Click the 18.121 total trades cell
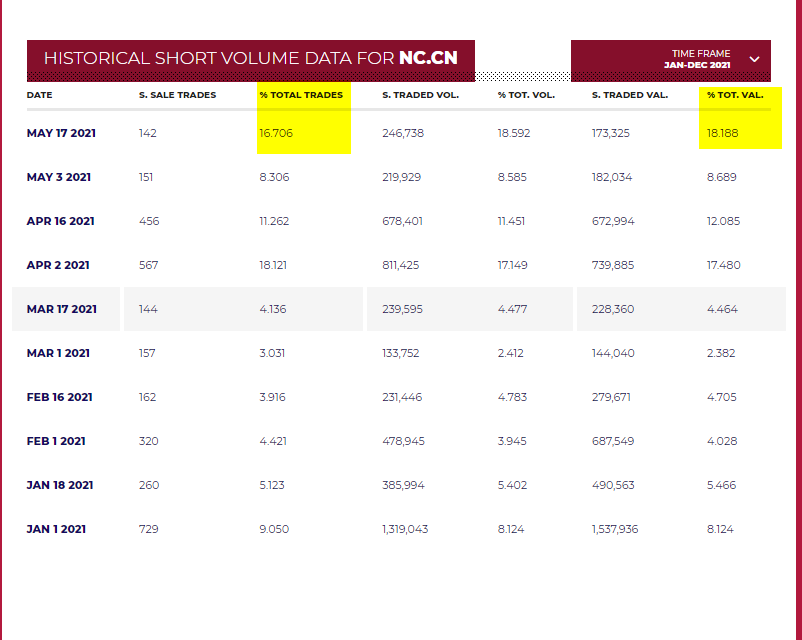The height and width of the screenshot is (640, 802). 273,265
